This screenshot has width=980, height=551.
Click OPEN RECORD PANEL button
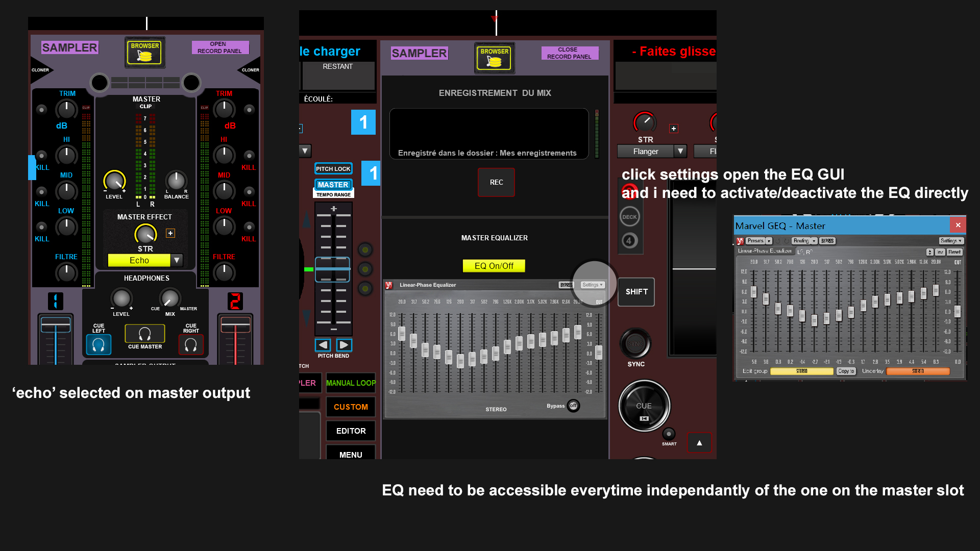tap(220, 47)
